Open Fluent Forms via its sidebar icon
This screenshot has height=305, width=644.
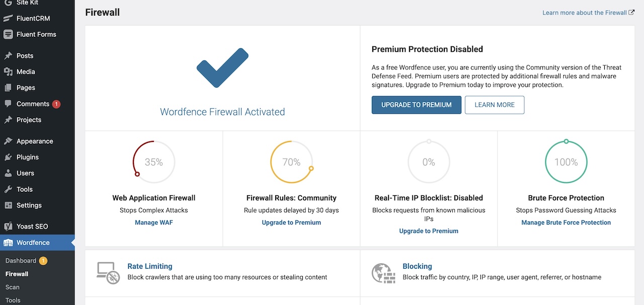click(x=8, y=34)
